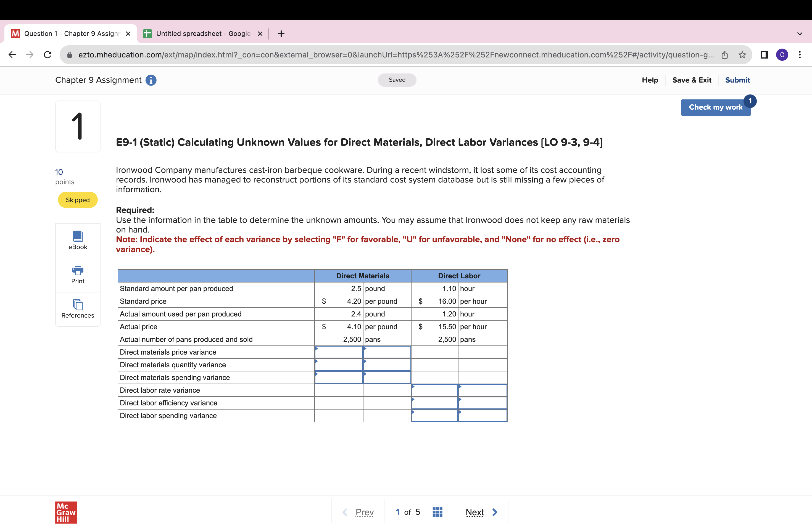This screenshot has width=812, height=528.
Task: Open the eBook resource
Action: pos(77,240)
